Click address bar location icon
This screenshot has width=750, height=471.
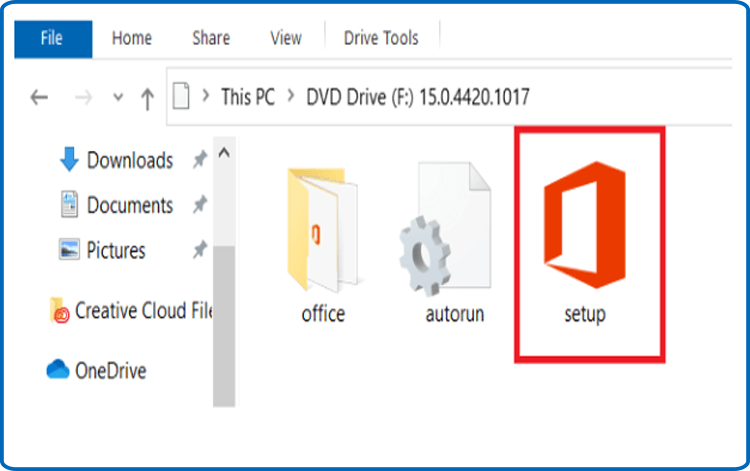pos(181,96)
